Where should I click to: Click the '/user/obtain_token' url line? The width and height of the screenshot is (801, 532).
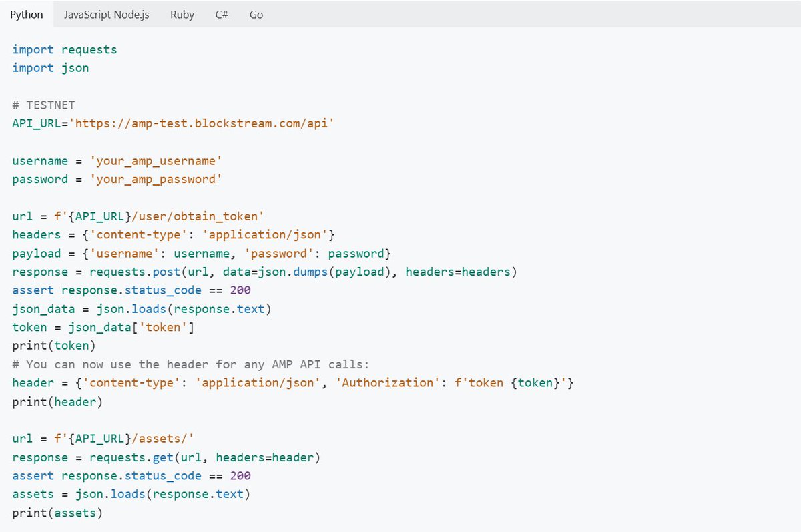(138, 216)
